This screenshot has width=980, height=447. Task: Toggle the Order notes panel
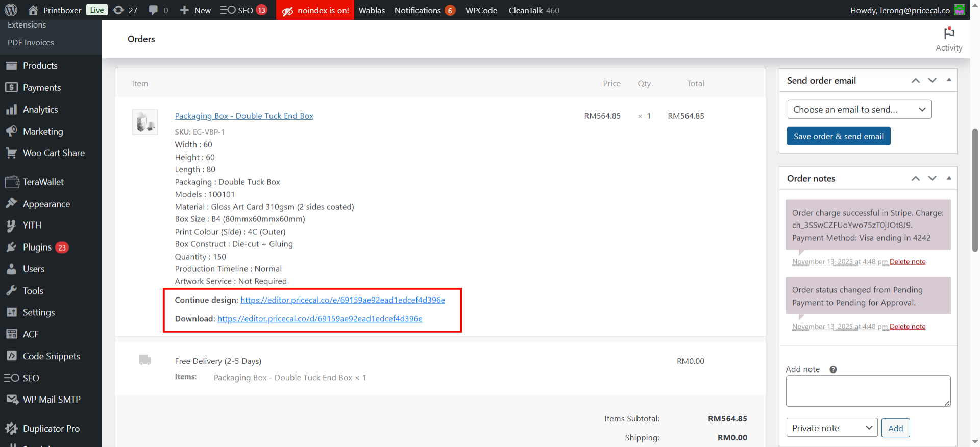949,178
